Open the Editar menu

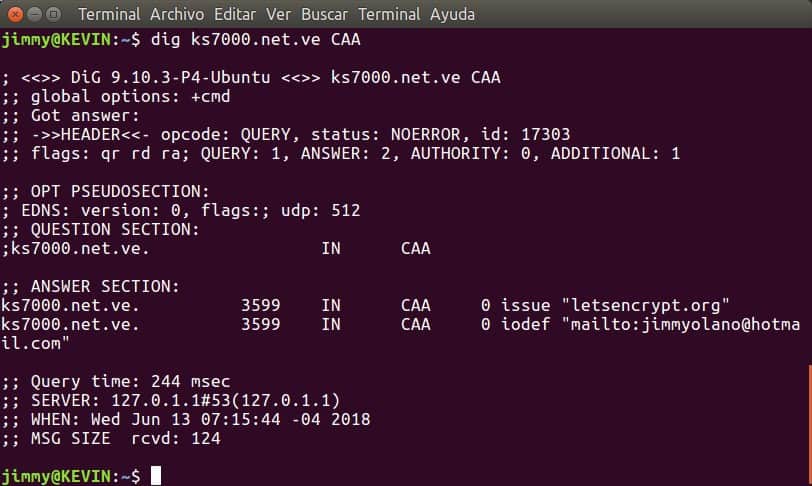coord(235,14)
